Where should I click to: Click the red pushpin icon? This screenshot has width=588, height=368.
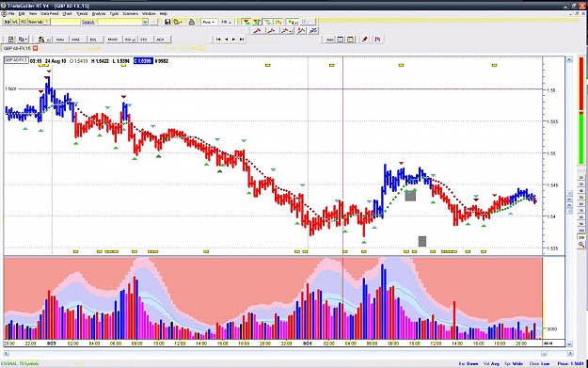(x=364, y=40)
